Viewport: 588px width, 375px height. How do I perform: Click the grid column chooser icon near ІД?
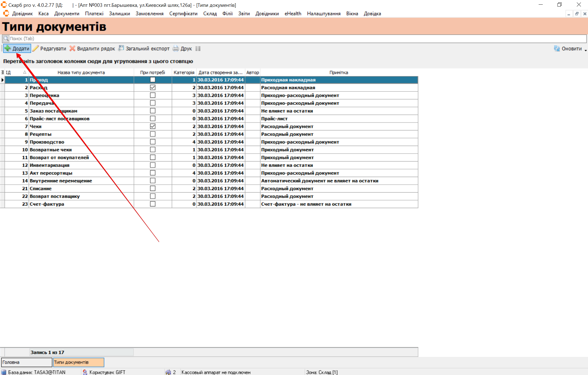[2, 72]
